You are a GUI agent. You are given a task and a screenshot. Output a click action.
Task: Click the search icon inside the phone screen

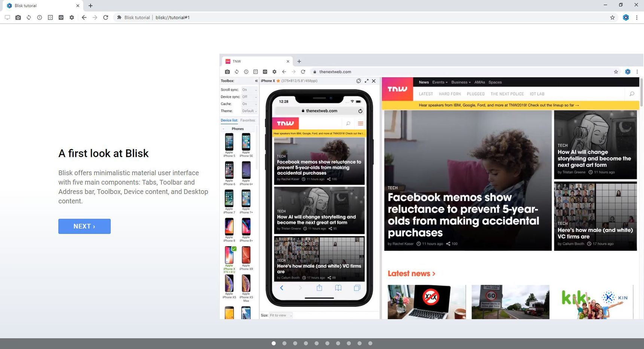[x=348, y=123]
